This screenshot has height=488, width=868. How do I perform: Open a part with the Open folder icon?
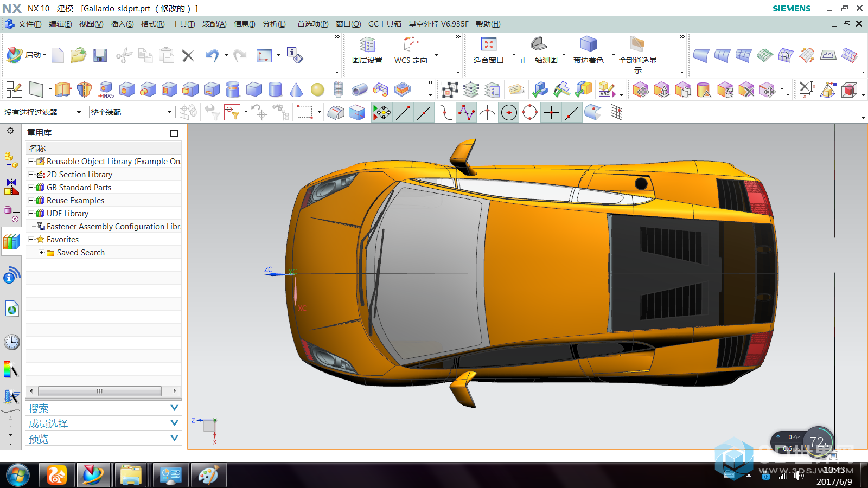click(78, 55)
